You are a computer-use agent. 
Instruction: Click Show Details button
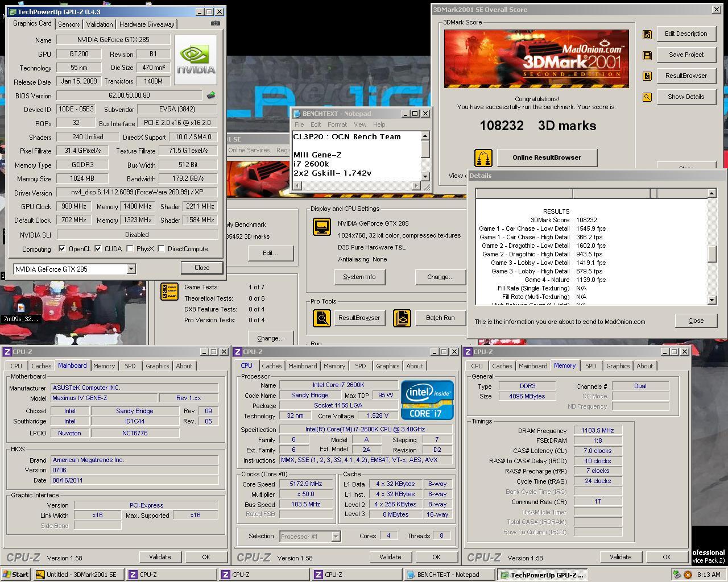tap(686, 97)
